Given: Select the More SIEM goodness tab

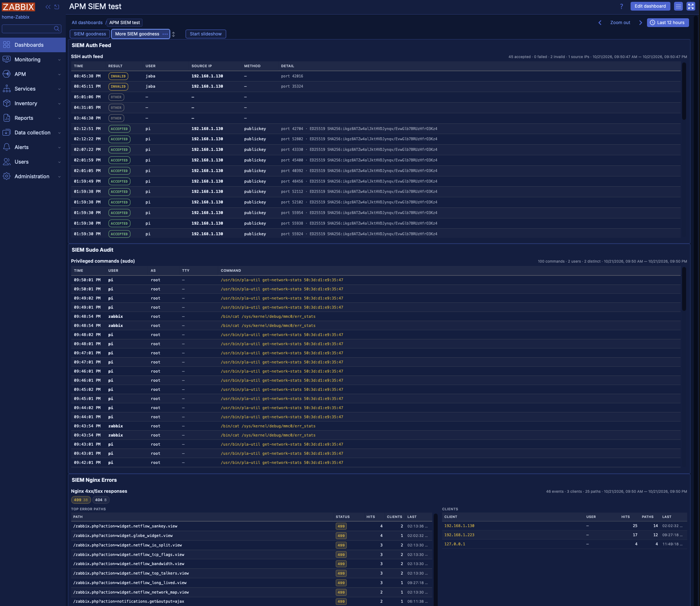Looking at the screenshot, I should click(137, 34).
